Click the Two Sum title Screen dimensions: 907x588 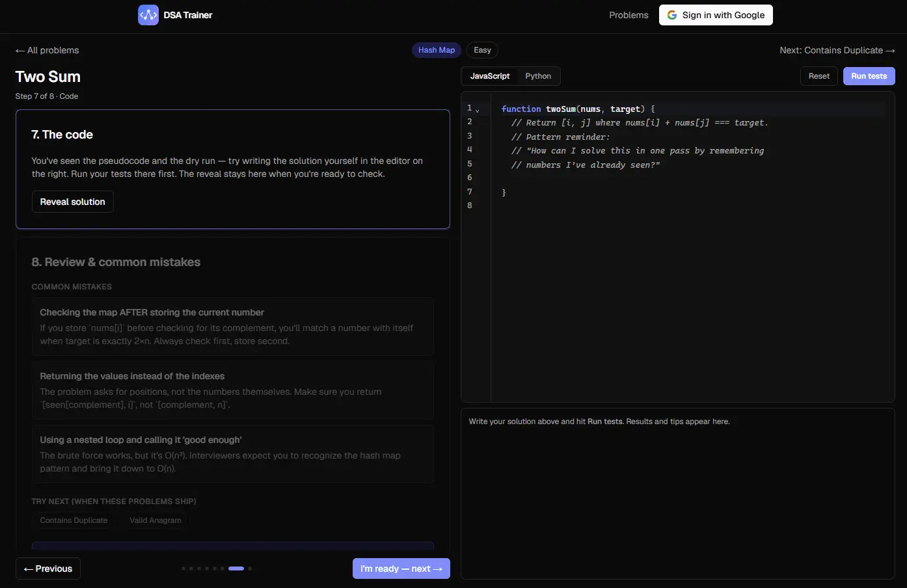click(x=48, y=77)
